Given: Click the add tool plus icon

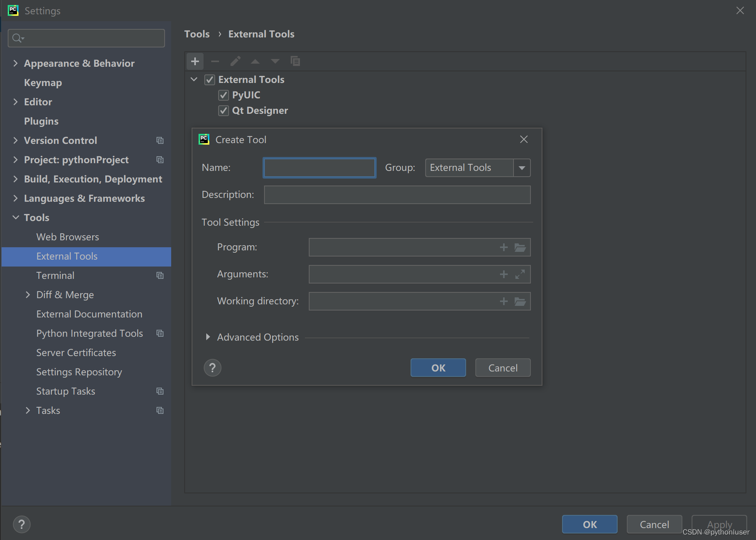Looking at the screenshot, I should click(x=195, y=61).
